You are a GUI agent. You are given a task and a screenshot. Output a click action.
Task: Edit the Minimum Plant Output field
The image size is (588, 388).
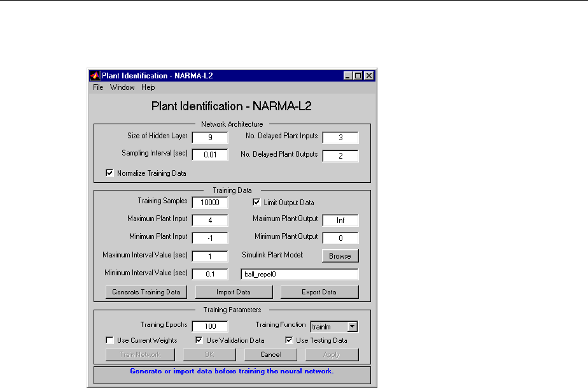[x=340, y=238]
